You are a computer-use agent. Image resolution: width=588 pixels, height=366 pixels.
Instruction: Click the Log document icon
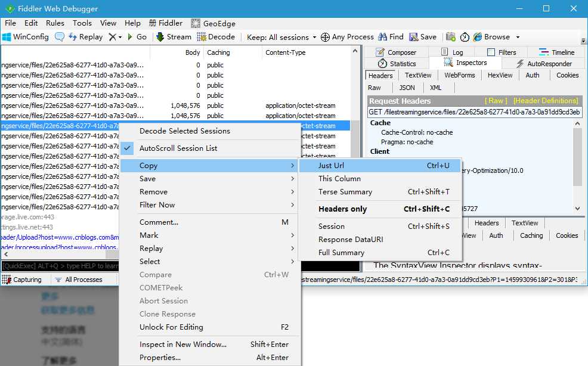pyautogui.click(x=444, y=52)
